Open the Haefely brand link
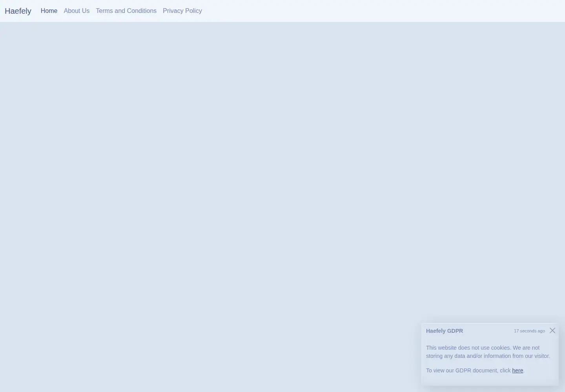The width and height of the screenshot is (565, 392). point(18,11)
